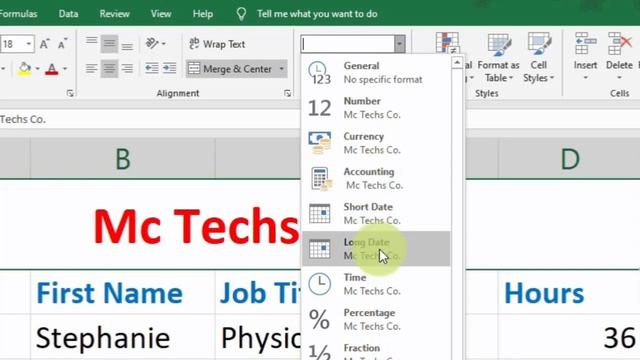Image resolution: width=640 pixels, height=360 pixels.
Task: Click the Insert cells icon
Action: (x=585, y=43)
